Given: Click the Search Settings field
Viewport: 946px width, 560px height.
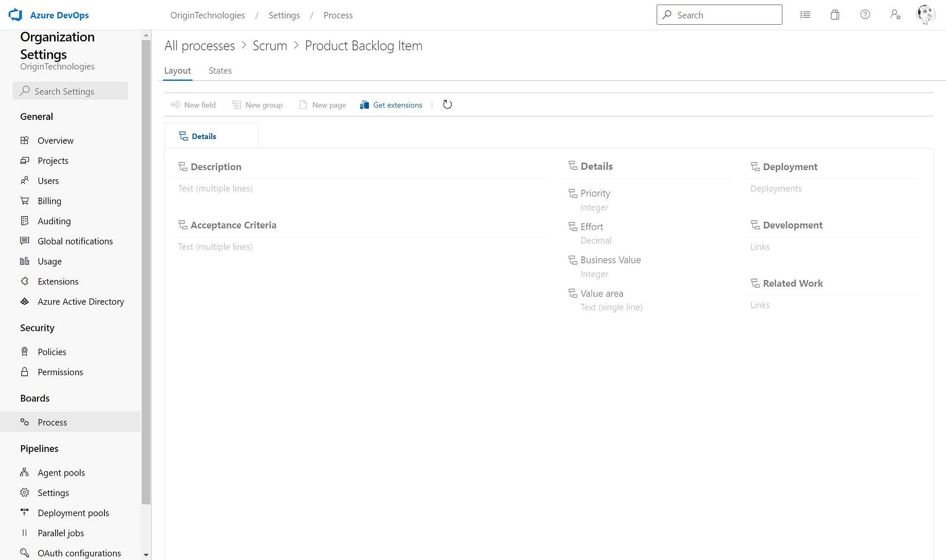Looking at the screenshot, I should click(x=70, y=91).
